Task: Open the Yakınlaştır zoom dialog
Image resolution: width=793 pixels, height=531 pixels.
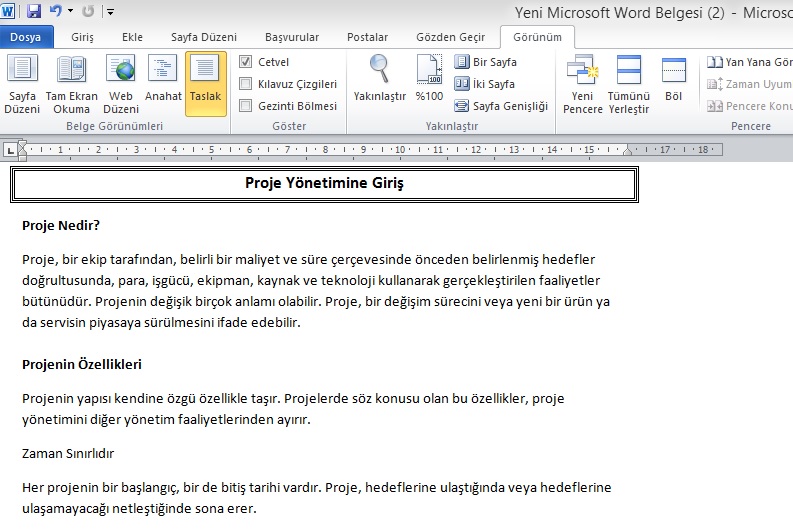Action: (x=379, y=80)
